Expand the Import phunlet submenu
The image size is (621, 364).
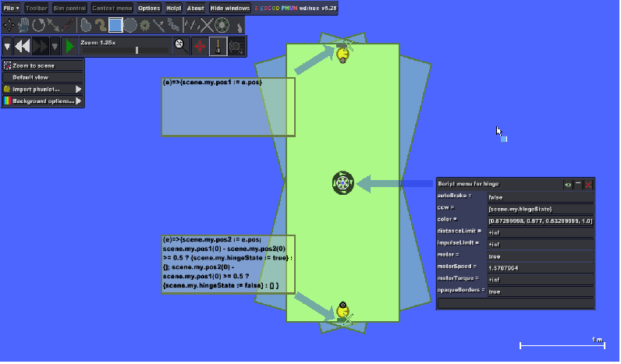tap(43, 90)
